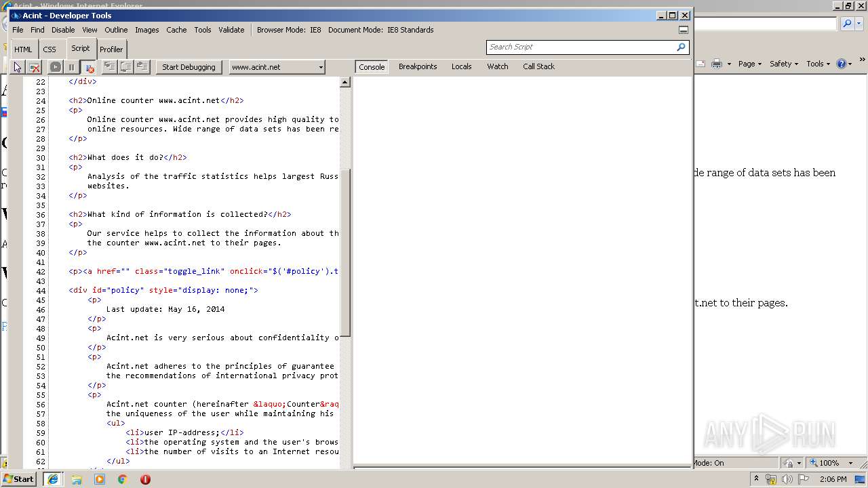868x488 pixels.
Task: Click the volume speaker tray icon
Action: (x=787, y=479)
